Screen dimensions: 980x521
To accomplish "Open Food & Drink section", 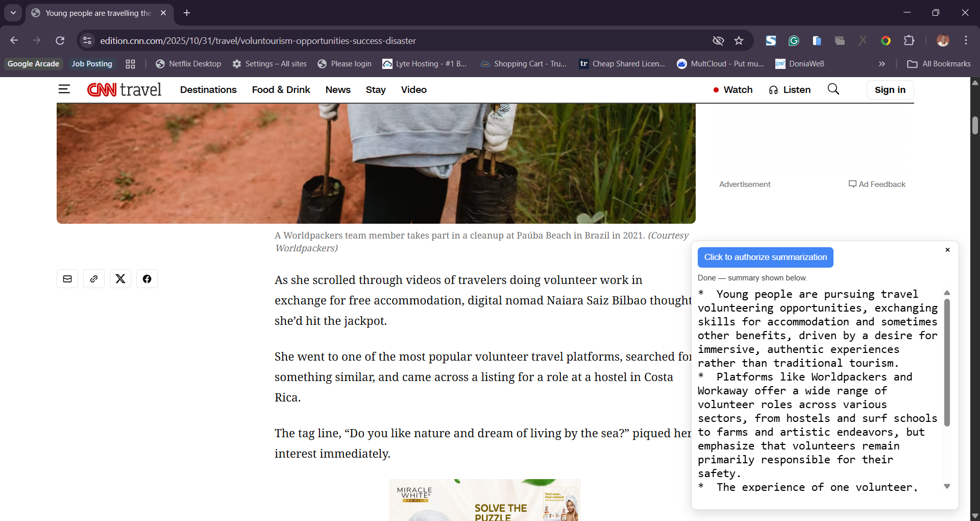I will (x=281, y=89).
